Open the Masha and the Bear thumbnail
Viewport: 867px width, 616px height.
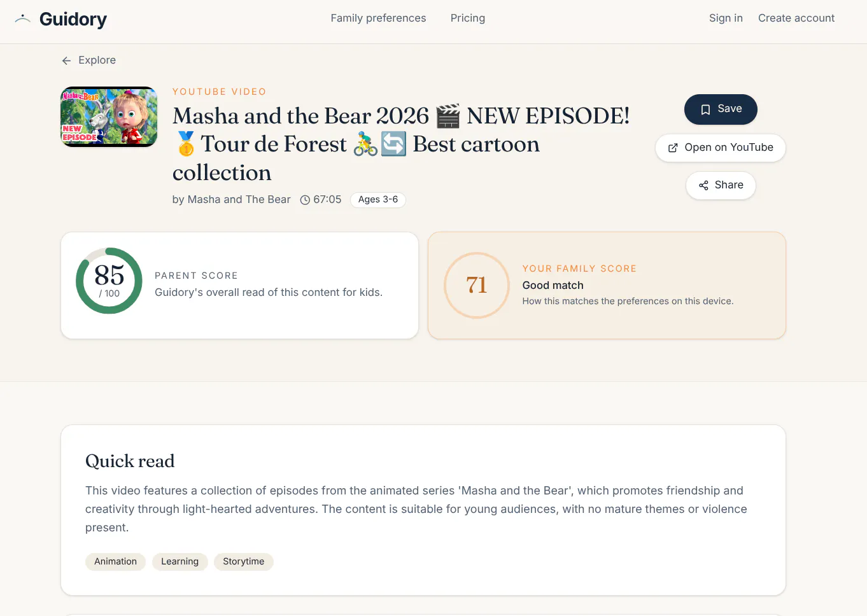tap(109, 116)
